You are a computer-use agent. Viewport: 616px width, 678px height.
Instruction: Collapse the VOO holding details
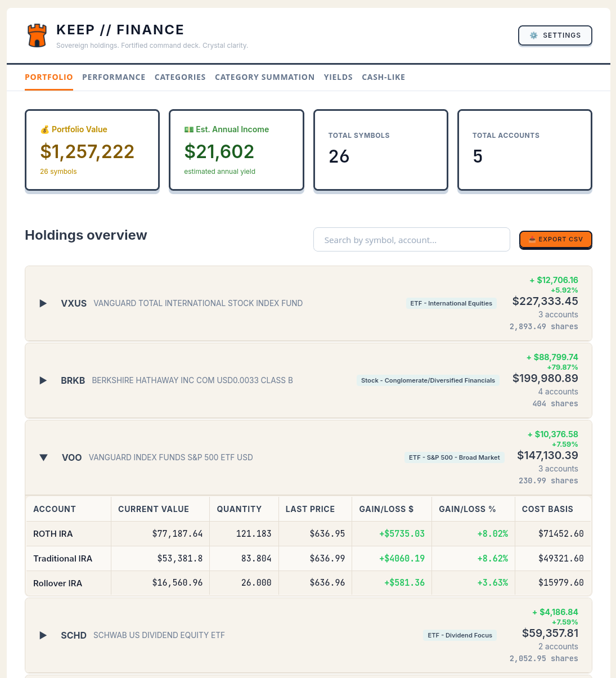pyautogui.click(x=43, y=457)
